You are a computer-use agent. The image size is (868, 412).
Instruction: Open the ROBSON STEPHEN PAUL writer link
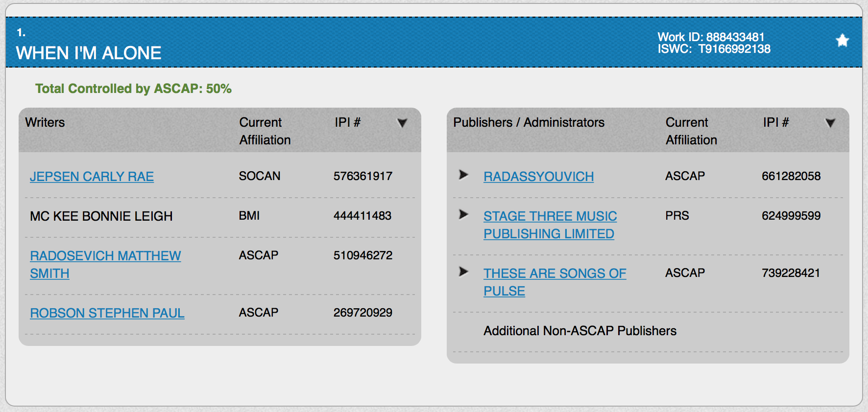(107, 313)
